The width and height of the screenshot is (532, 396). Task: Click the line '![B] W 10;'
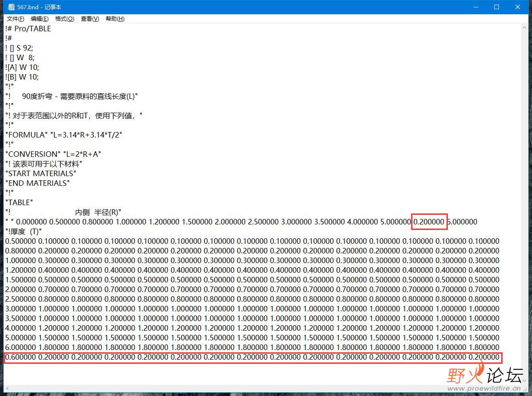point(22,77)
